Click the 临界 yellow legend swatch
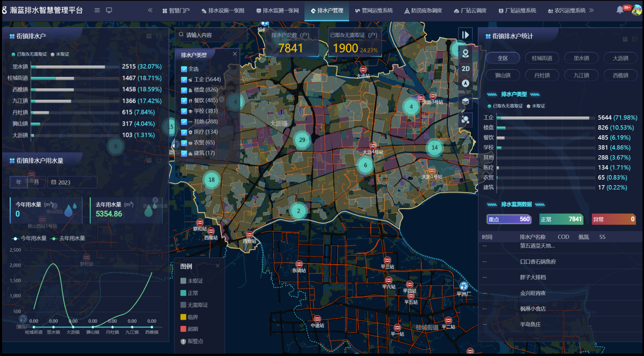Viewport: 644px width, 356px height. pos(183,317)
